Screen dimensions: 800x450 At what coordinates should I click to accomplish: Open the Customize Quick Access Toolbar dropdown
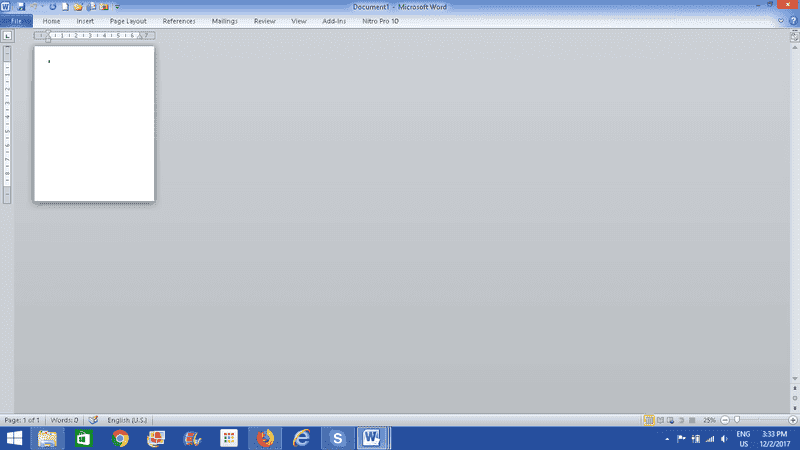click(117, 7)
